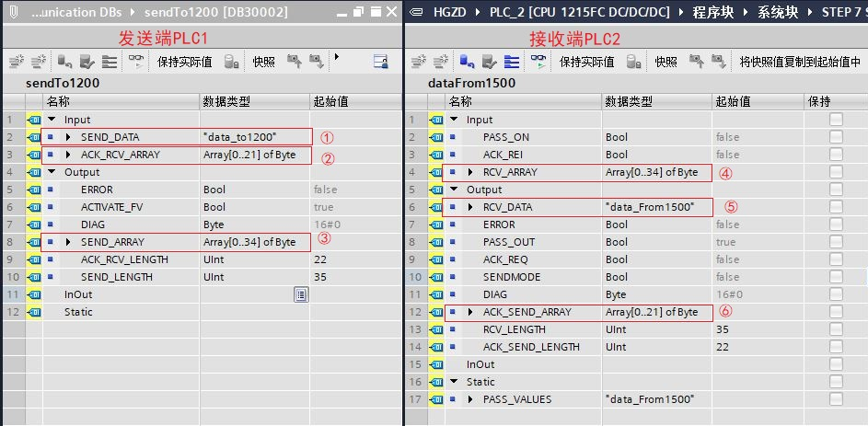Screen dimensions: 868x426
Task: Toggle retain checkbox for PASS_VALUES row
Action: click(x=836, y=399)
